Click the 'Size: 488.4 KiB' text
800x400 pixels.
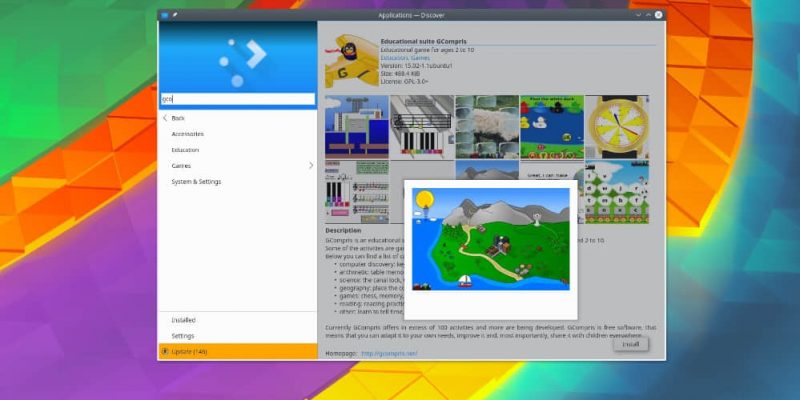click(400, 73)
